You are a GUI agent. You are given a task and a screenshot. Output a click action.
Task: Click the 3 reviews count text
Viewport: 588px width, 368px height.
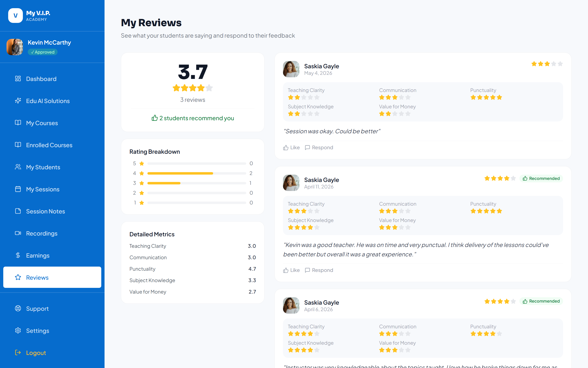point(193,100)
